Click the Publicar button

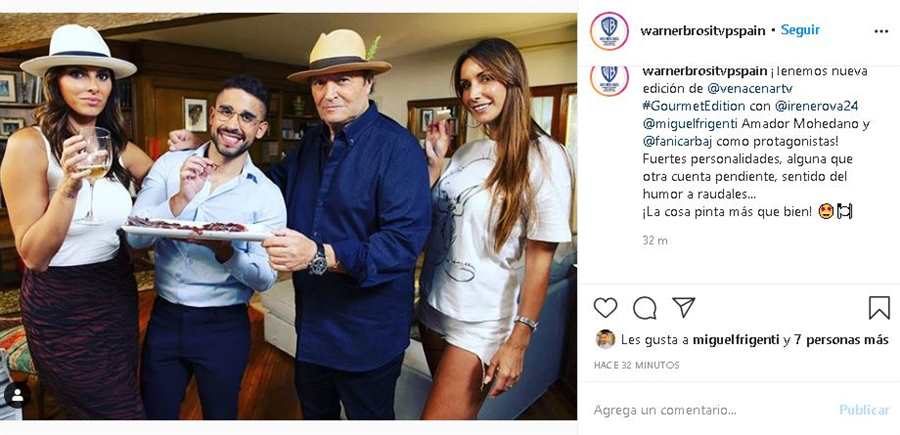pyautogui.click(x=864, y=410)
